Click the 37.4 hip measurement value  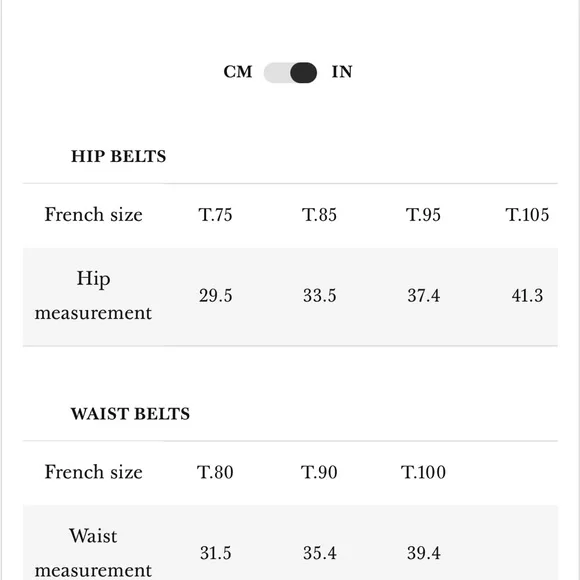[424, 296]
